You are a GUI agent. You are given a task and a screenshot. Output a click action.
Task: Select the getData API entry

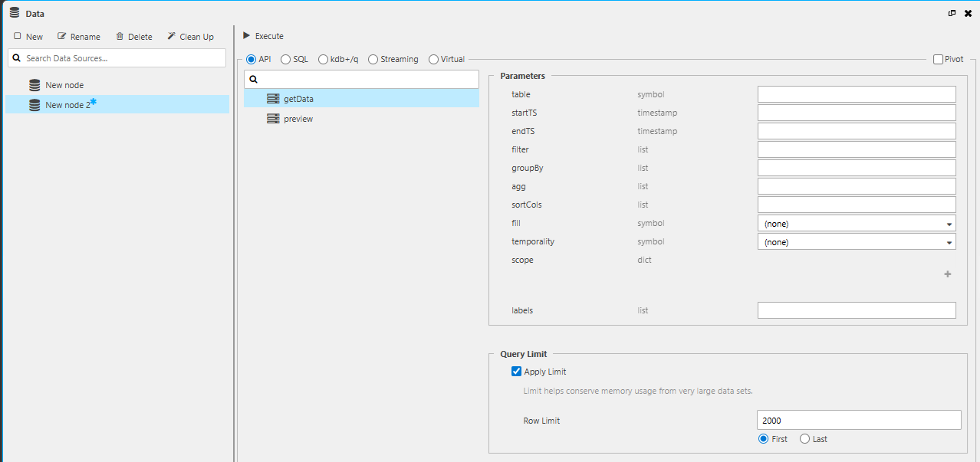(361, 99)
